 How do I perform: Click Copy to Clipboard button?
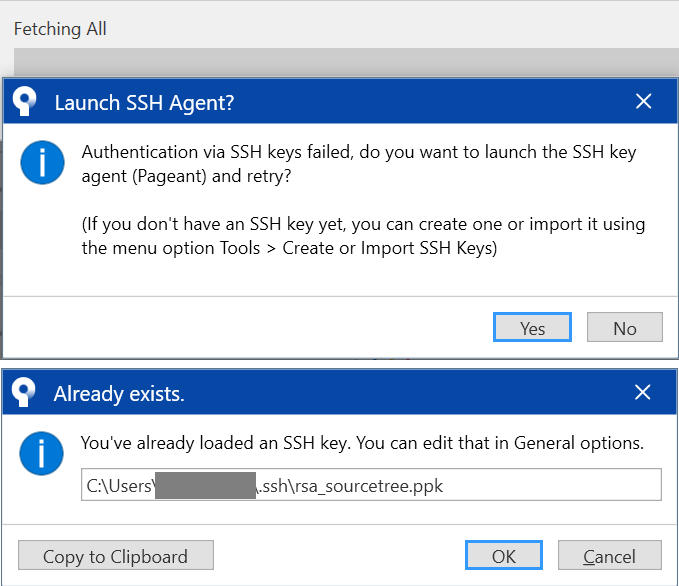(116, 555)
